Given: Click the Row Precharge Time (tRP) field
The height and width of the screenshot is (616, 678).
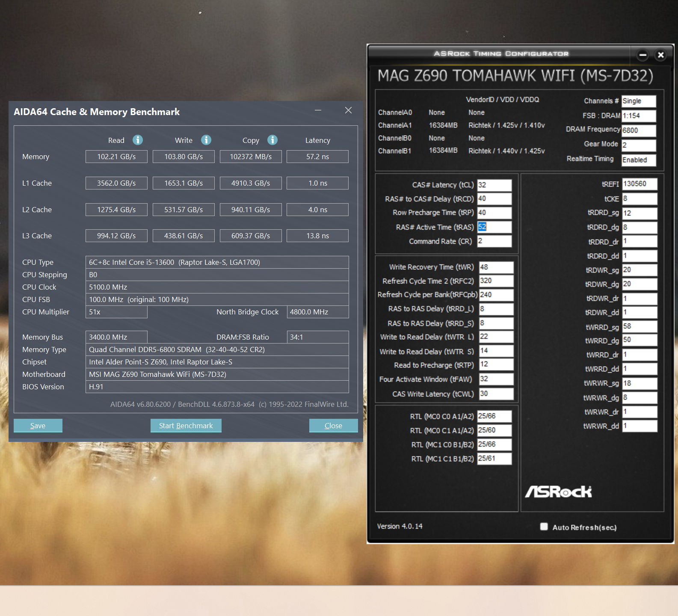Looking at the screenshot, I should click(x=494, y=213).
